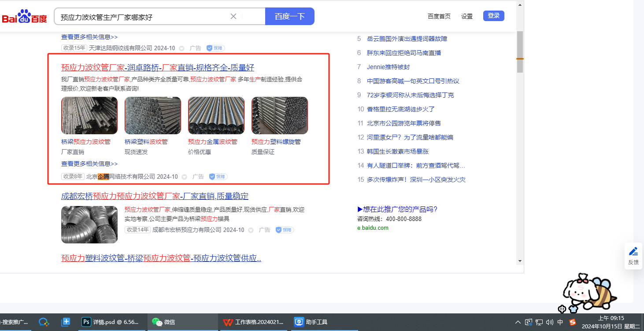Expand dropdown arrow after 天津达陆钢绞线有限公司 2024-10
This screenshot has width=644, height=331.
click(x=181, y=48)
